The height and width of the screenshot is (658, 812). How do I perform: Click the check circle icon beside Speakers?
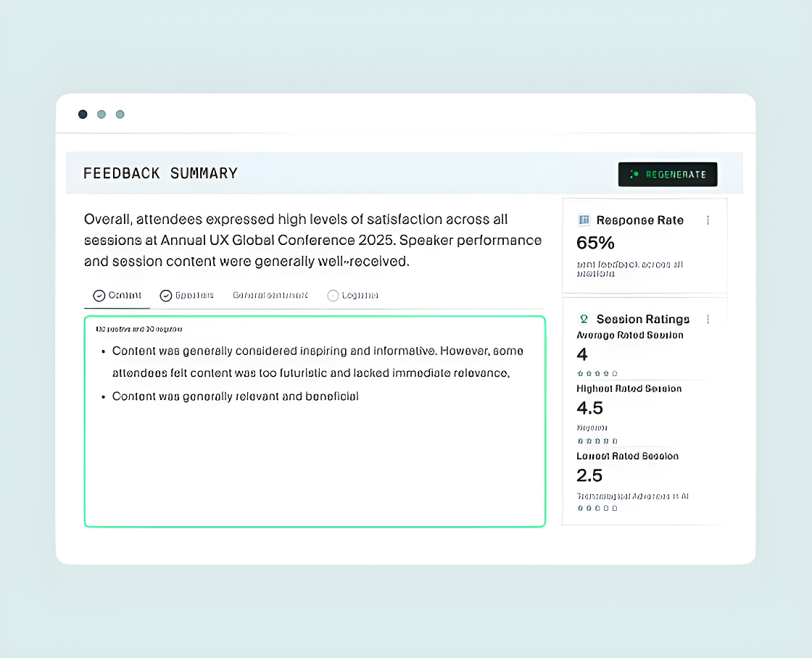point(166,296)
